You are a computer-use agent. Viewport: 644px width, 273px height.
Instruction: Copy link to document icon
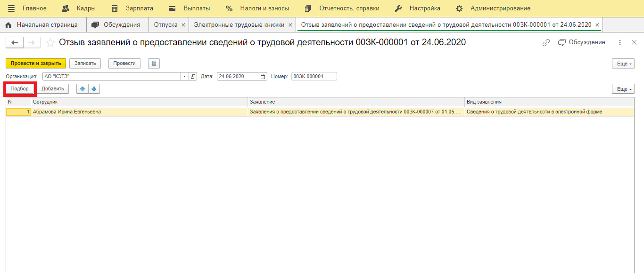[546, 42]
